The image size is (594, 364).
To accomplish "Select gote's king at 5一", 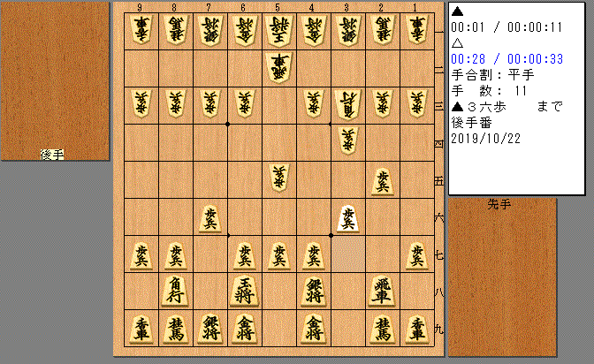I will pyautogui.click(x=279, y=29).
